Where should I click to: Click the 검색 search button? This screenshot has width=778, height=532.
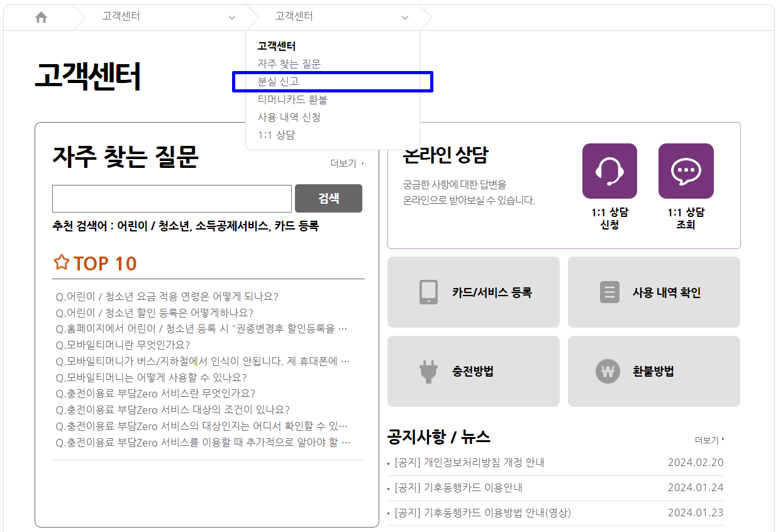click(x=328, y=198)
